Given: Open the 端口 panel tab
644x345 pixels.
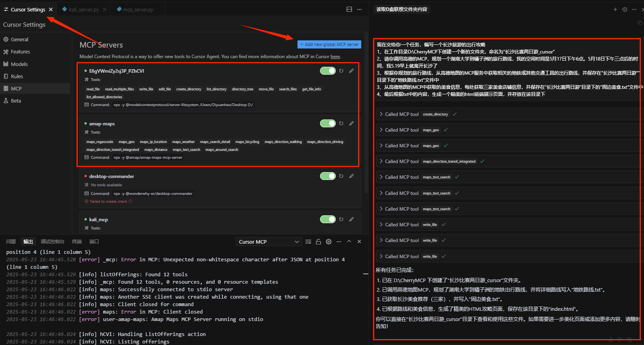Looking at the screenshot, I should click(94, 242).
